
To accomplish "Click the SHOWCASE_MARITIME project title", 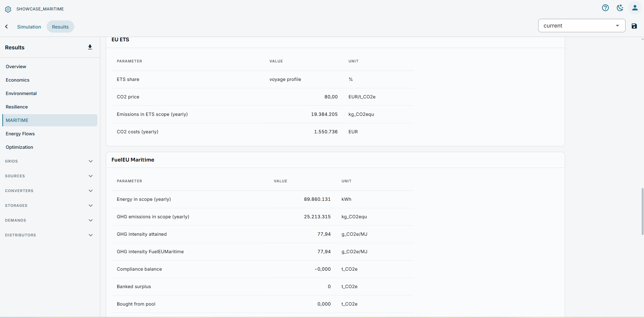I will click(x=40, y=9).
